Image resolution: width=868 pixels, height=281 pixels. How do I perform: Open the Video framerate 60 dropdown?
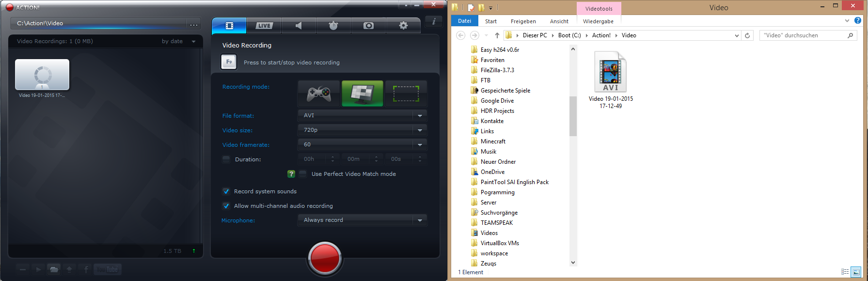362,144
